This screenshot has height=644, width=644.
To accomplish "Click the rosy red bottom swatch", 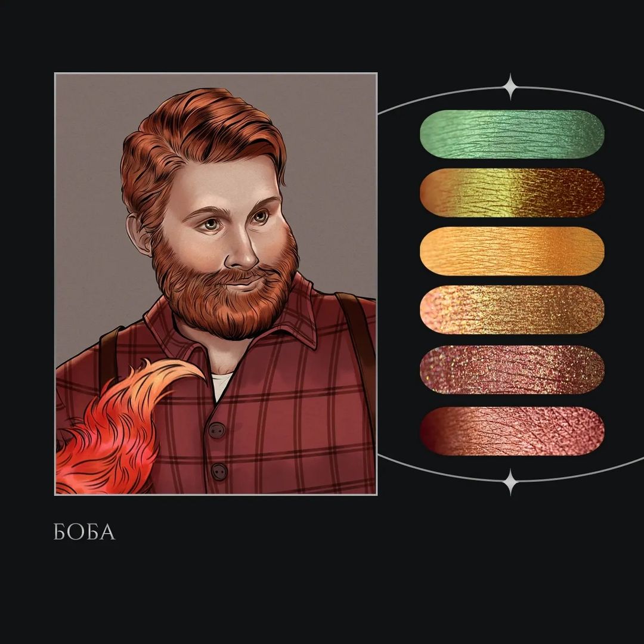I will pyautogui.click(x=512, y=431).
